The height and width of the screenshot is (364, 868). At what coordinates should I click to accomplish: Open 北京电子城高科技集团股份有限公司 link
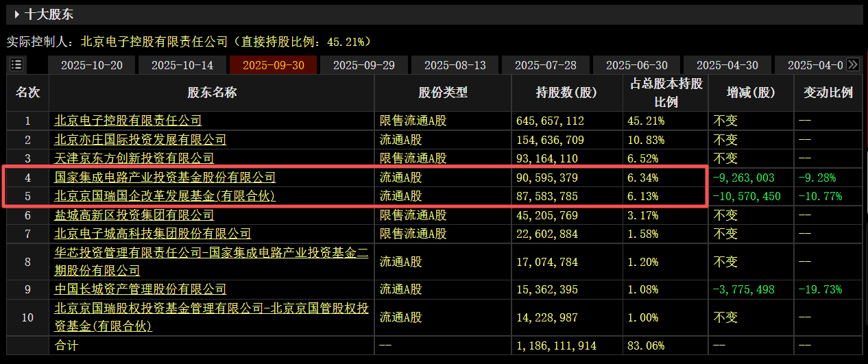[x=153, y=234]
